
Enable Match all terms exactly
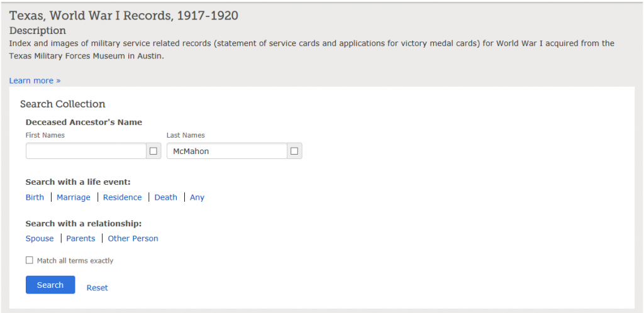pos(29,260)
